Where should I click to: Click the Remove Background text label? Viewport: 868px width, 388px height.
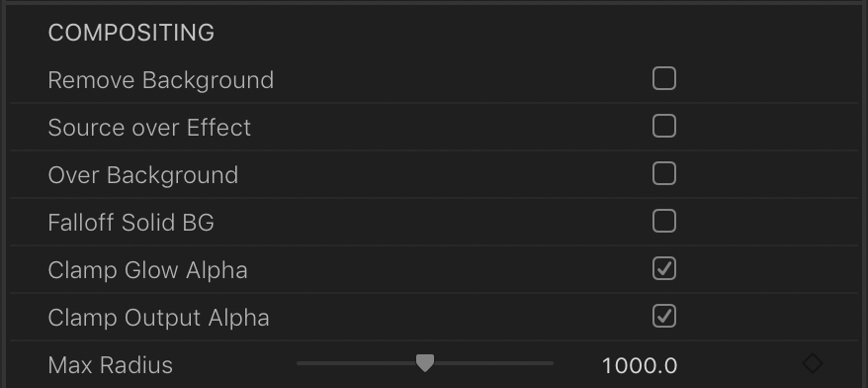(x=160, y=80)
